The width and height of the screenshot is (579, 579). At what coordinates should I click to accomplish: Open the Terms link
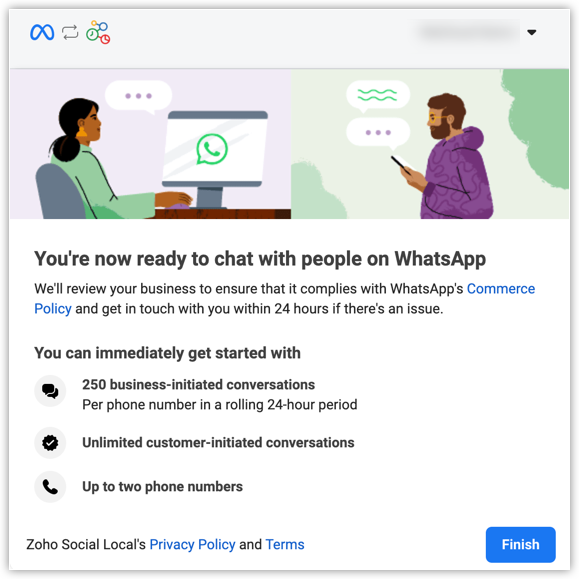click(285, 545)
